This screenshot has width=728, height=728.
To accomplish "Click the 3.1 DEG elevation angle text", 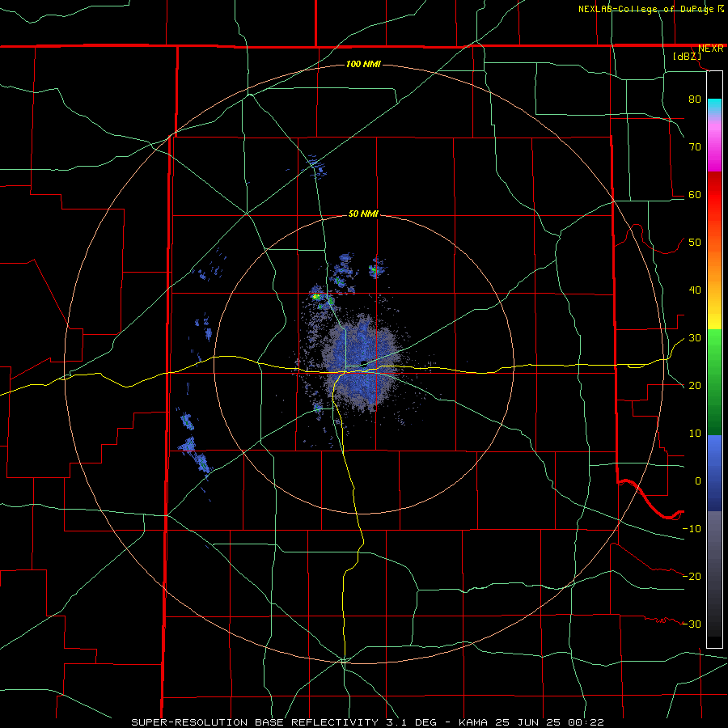I will coord(411,722).
